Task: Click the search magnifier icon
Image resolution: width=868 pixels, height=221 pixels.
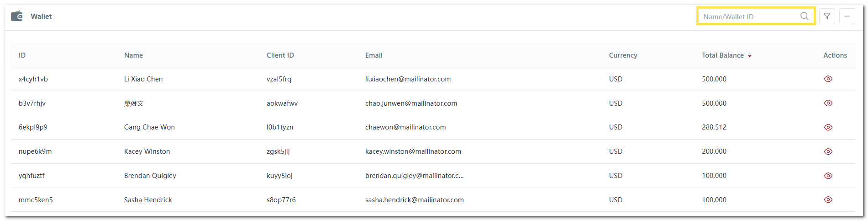Action: tap(804, 16)
